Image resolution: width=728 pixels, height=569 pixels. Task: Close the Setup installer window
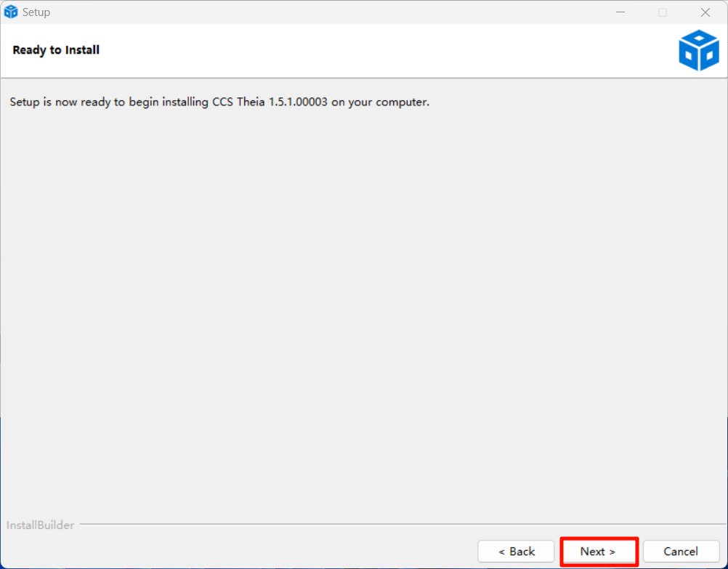point(705,12)
